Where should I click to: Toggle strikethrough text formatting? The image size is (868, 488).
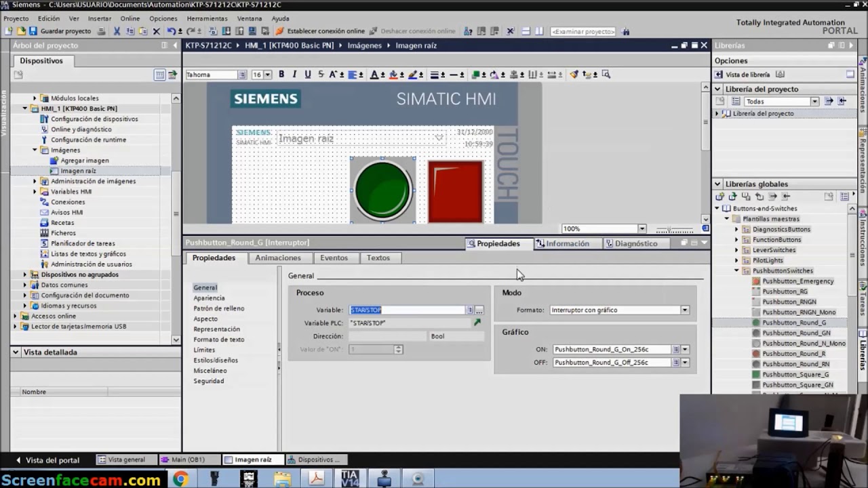pyautogui.click(x=321, y=75)
